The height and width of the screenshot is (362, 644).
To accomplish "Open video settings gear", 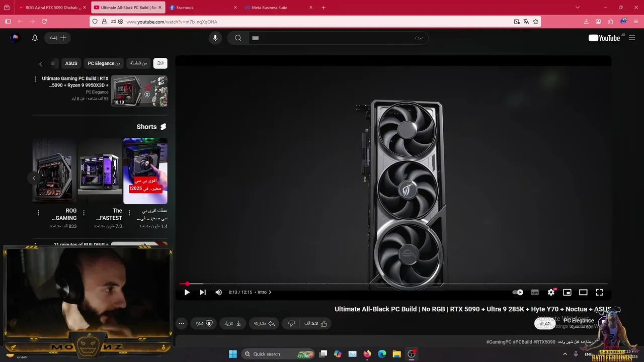I will pyautogui.click(x=551, y=292).
